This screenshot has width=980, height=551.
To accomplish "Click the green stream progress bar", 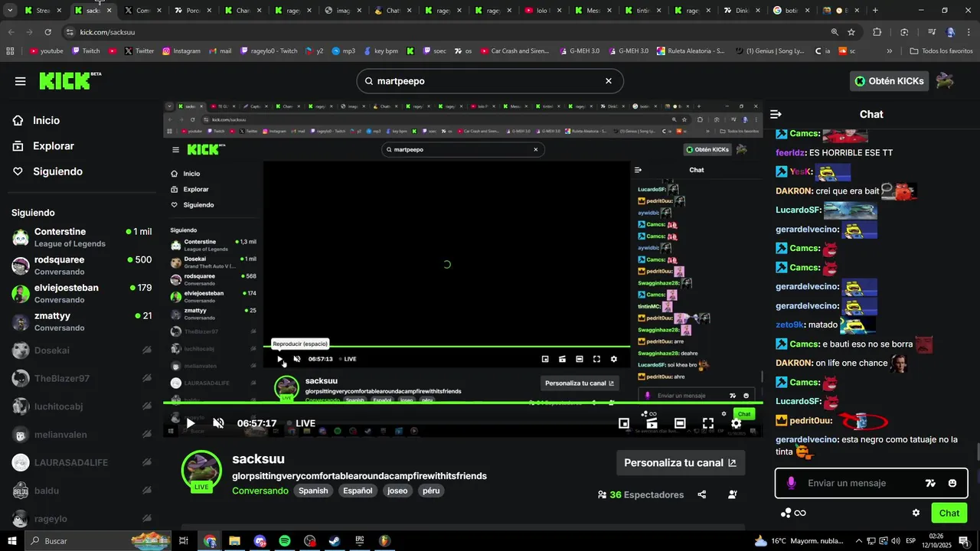I will point(462,403).
